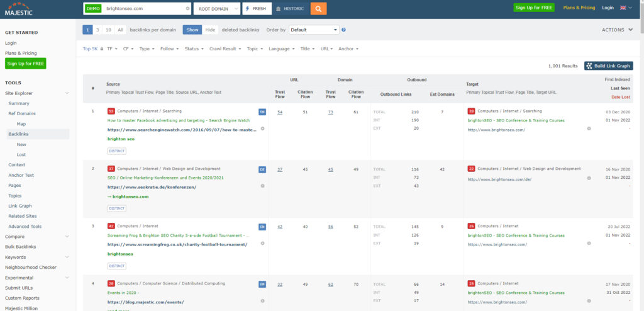Open Link Graph in sidebar

click(20, 206)
